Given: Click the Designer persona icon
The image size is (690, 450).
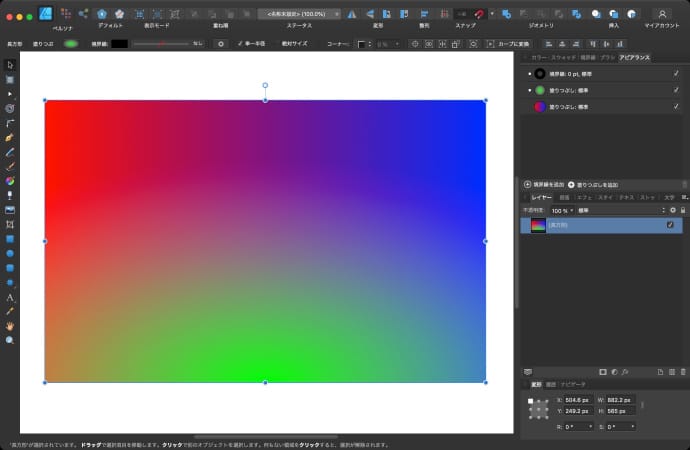Looking at the screenshot, I should coord(46,14).
